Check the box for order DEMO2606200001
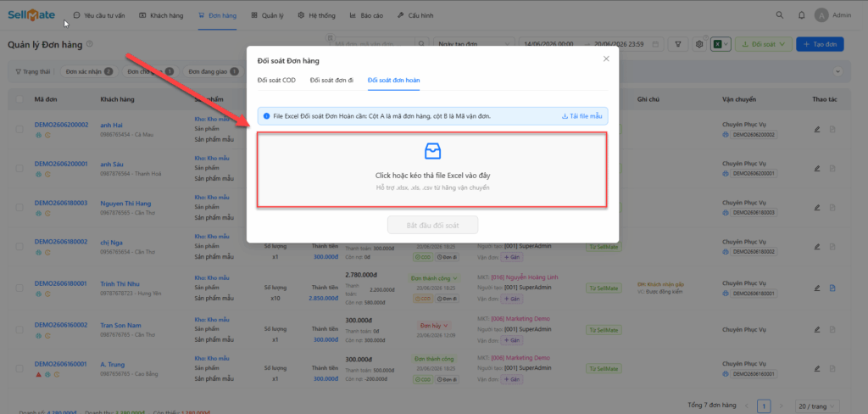 (20, 168)
